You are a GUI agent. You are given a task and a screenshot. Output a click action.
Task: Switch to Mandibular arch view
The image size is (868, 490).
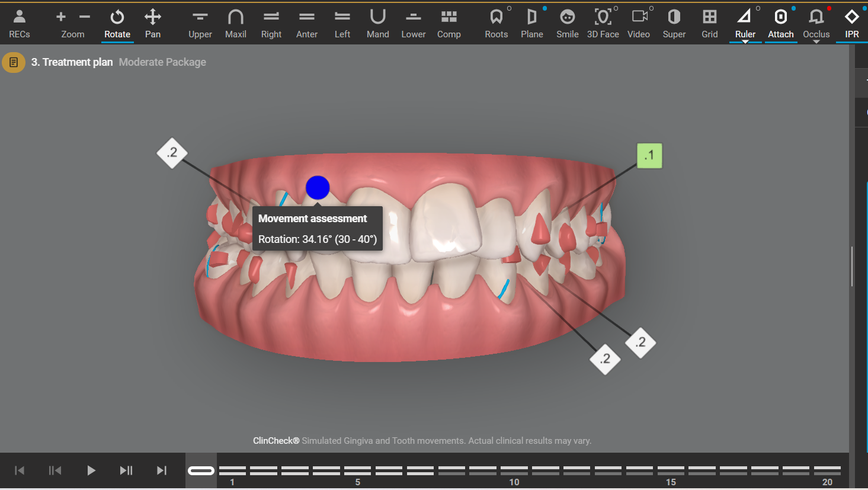(x=377, y=24)
